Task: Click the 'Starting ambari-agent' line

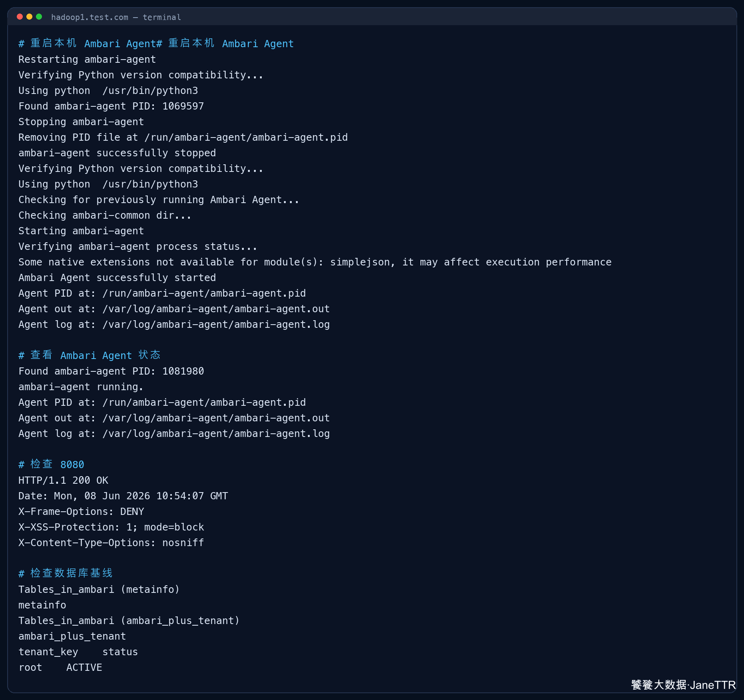Action: pos(81,231)
